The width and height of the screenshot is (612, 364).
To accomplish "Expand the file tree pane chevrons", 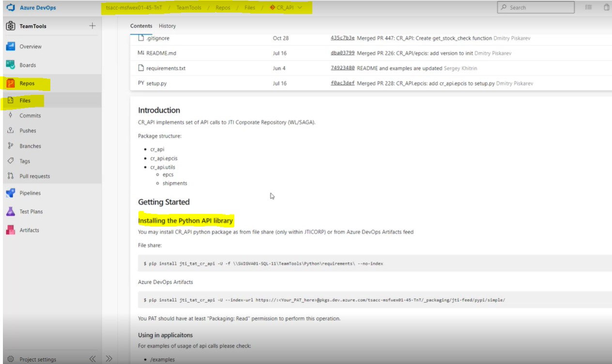I will [x=109, y=359].
